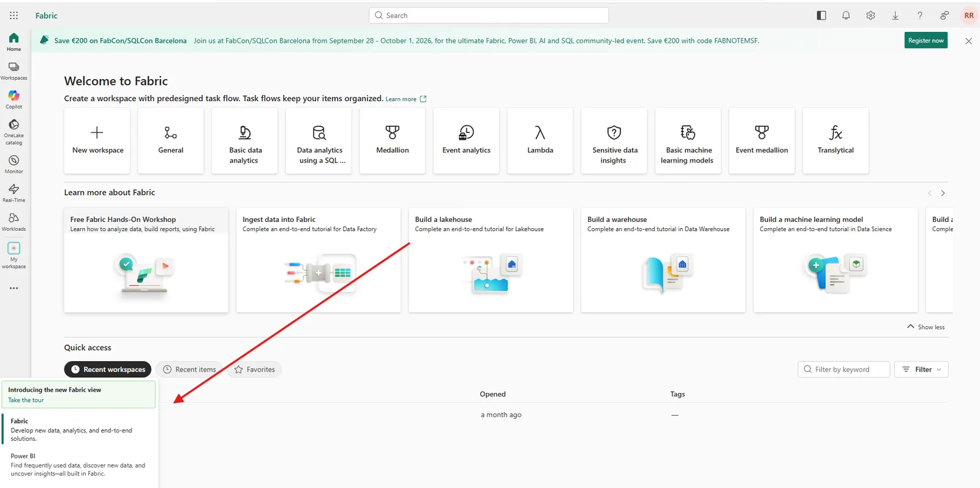
Task: Switch to Recent workspaces tab
Action: [108, 369]
